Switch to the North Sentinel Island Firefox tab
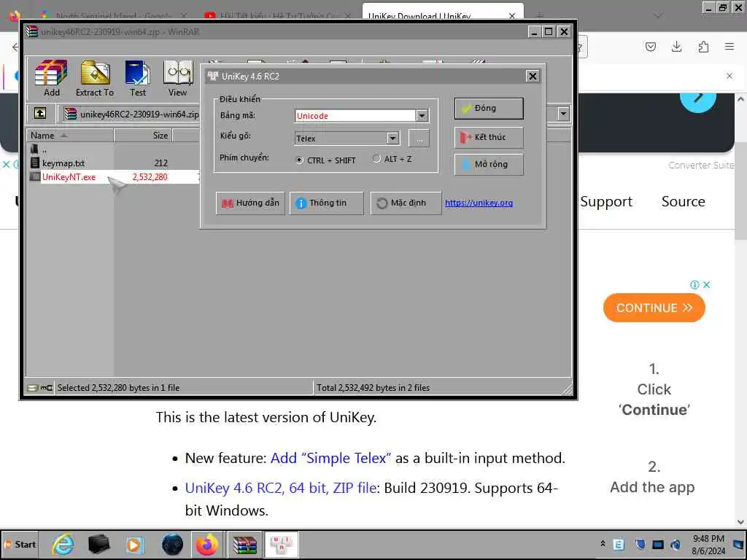747x560 pixels. click(113, 15)
